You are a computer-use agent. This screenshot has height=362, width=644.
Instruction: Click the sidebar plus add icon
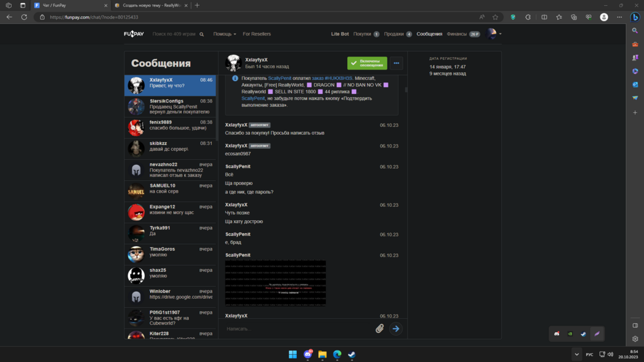(635, 113)
